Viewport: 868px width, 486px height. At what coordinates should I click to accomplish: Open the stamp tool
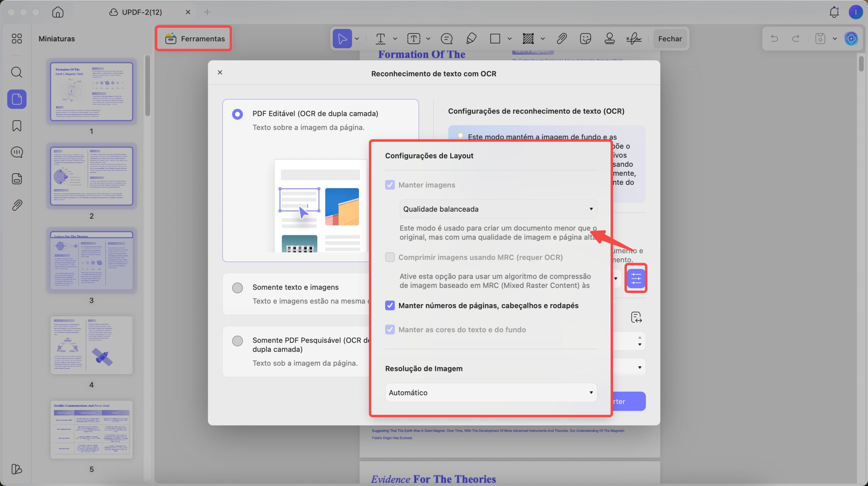[x=610, y=39]
